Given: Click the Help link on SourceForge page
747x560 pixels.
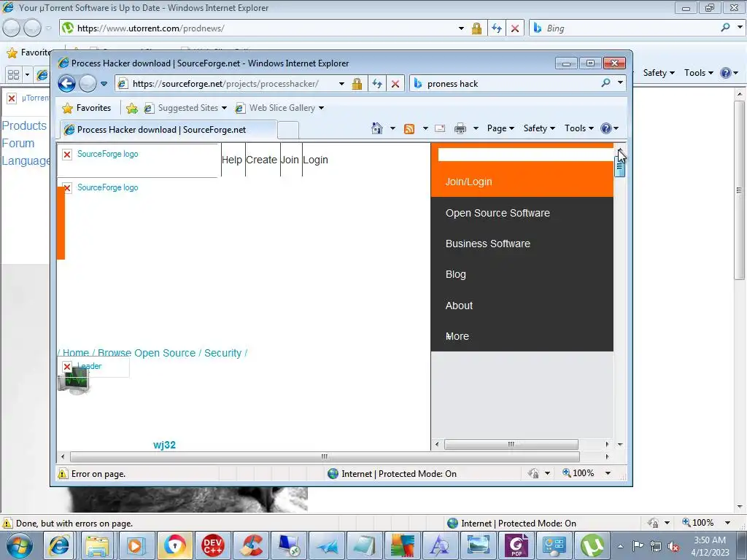Looking at the screenshot, I should click(x=232, y=160).
